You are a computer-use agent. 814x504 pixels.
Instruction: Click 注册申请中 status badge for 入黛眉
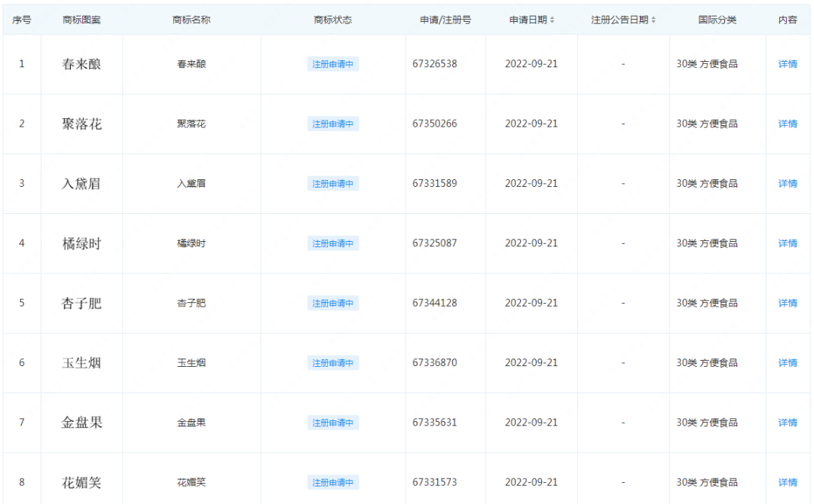coord(333,183)
